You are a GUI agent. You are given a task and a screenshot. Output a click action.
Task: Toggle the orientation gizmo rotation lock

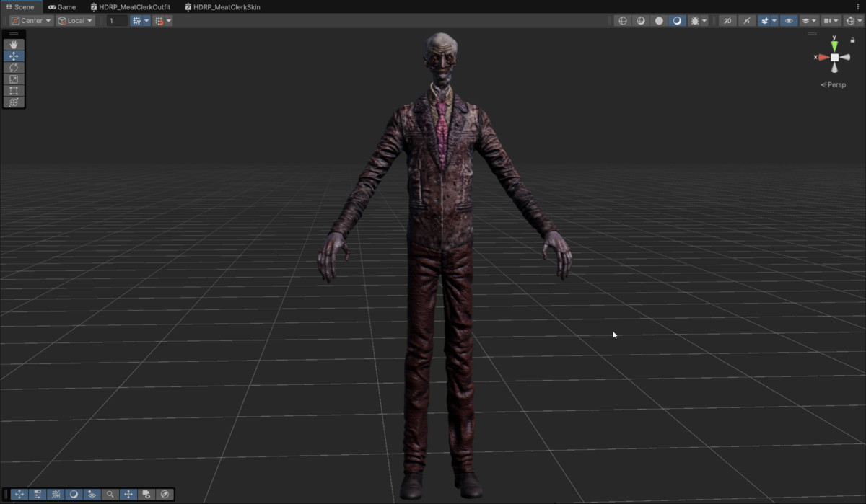coord(852,40)
